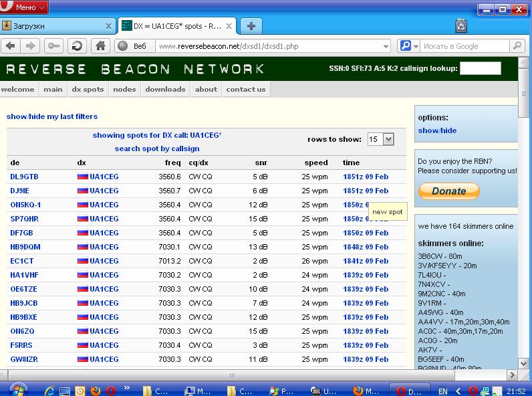Click the snr column header
Image resolution: width=532 pixels, height=396 pixels.
click(261, 163)
